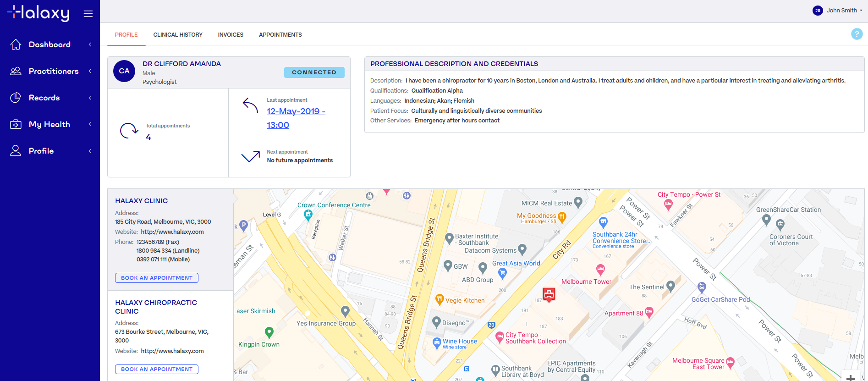The image size is (868, 381).
Task: Click the next appointment arrow icon
Action: [251, 157]
